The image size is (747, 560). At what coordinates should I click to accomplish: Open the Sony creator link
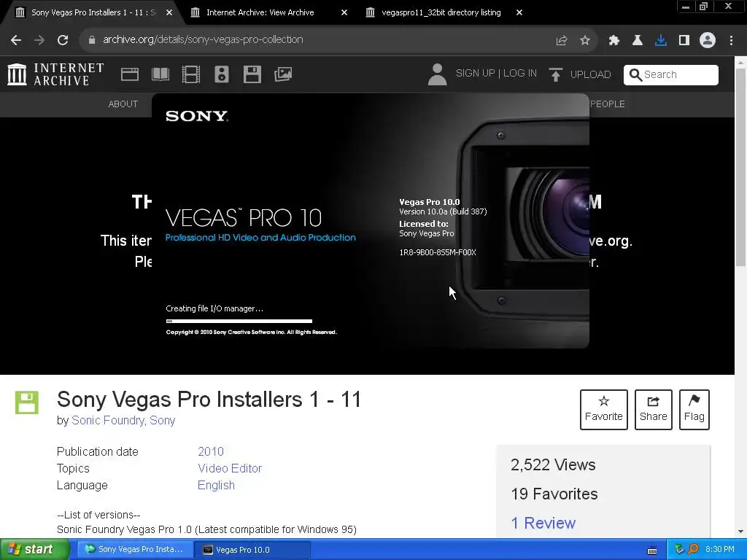(163, 421)
